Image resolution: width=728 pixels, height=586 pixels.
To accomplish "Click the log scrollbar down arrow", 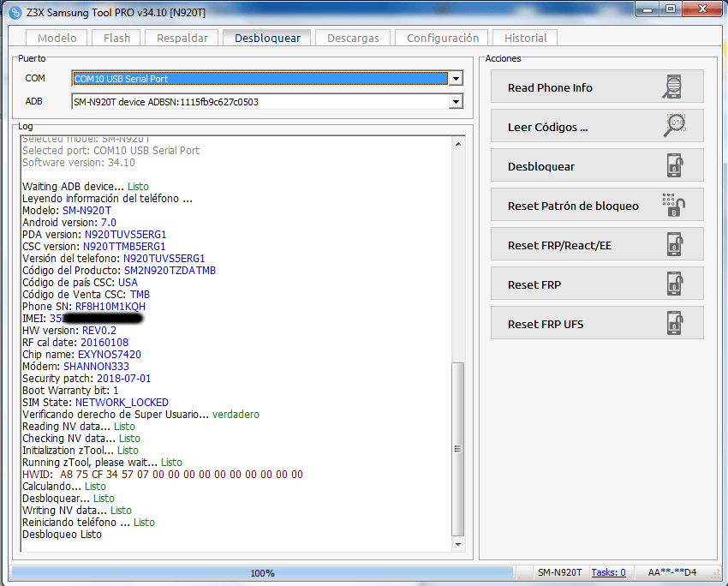I will point(458,544).
